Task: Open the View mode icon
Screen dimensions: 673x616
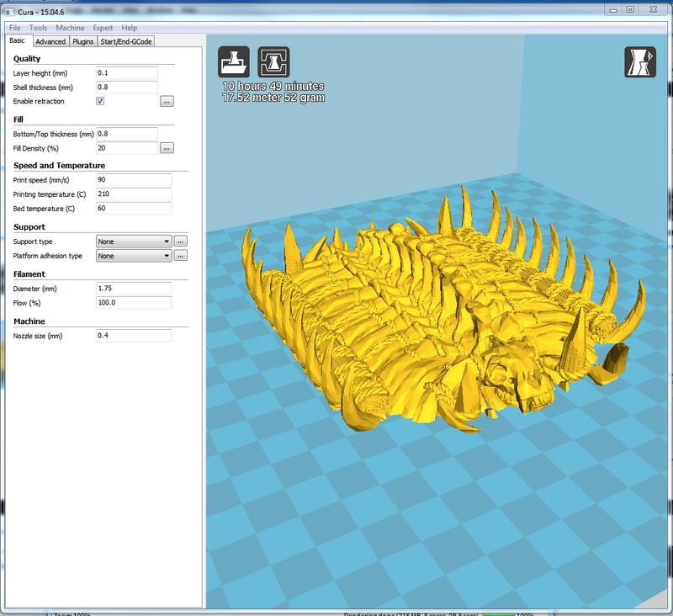Action: click(x=640, y=61)
